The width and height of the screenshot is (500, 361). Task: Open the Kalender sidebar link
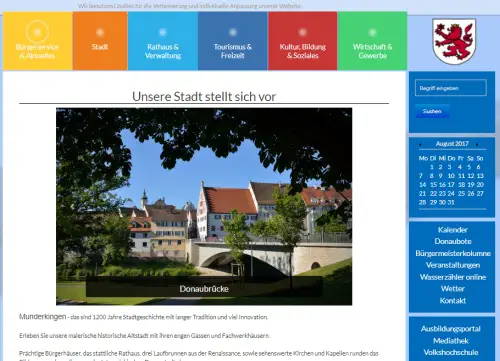[x=453, y=230]
